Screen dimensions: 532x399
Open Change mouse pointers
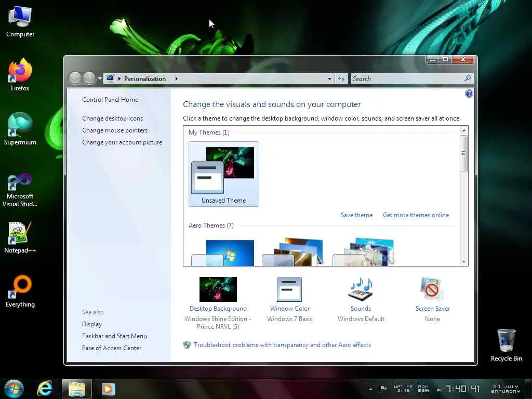(x=115, y=130)
